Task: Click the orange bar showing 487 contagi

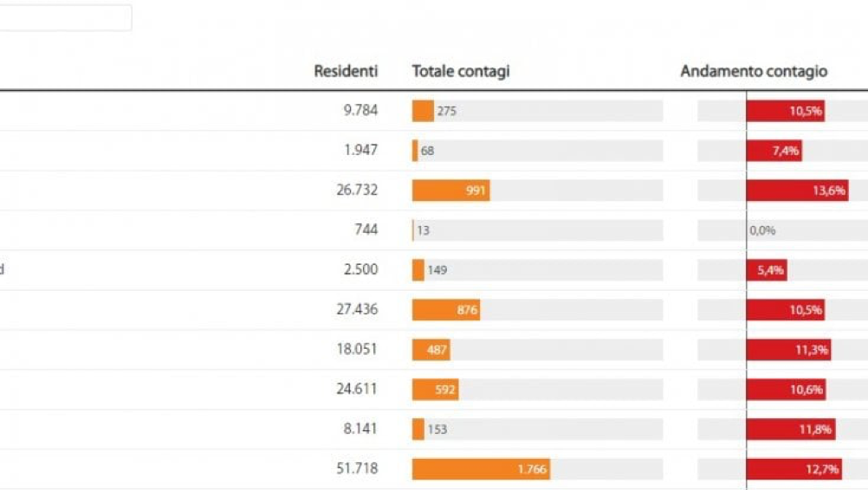Action: (431, 350)
